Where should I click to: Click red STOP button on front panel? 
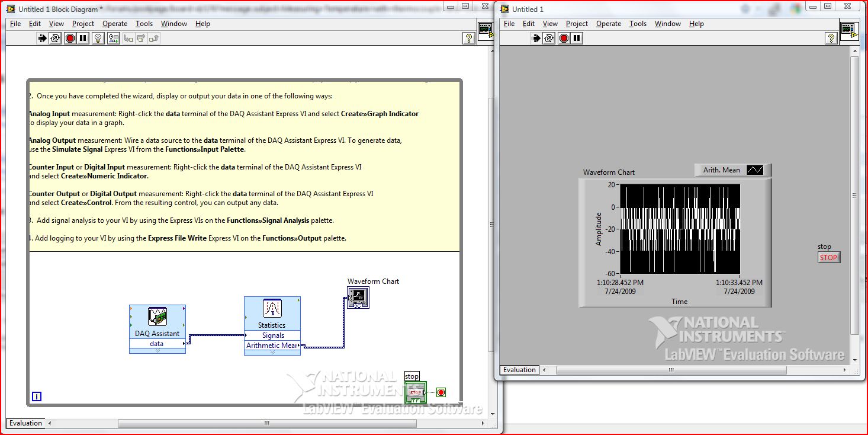click(828, 257)
